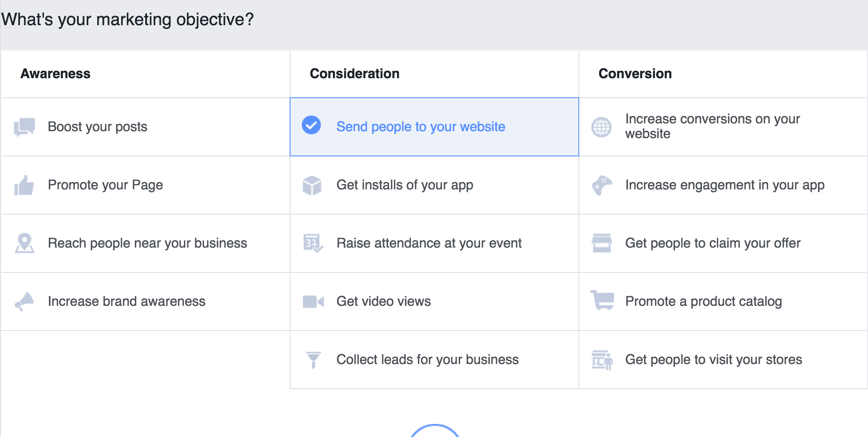Viewport: 868px width, 437px height.
Task: Choose 'Reach people near your business'
Action: coord(147,243)
